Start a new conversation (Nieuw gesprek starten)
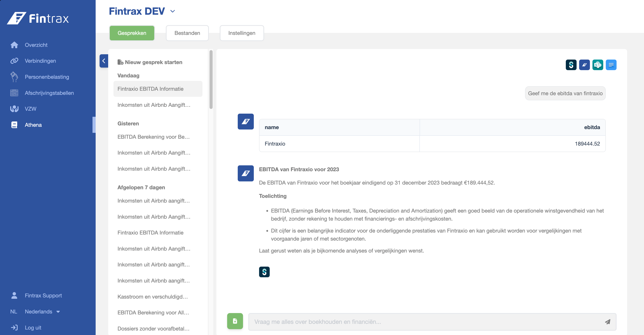644x335 pixels. pyautogui.click(x=150, y=62)
